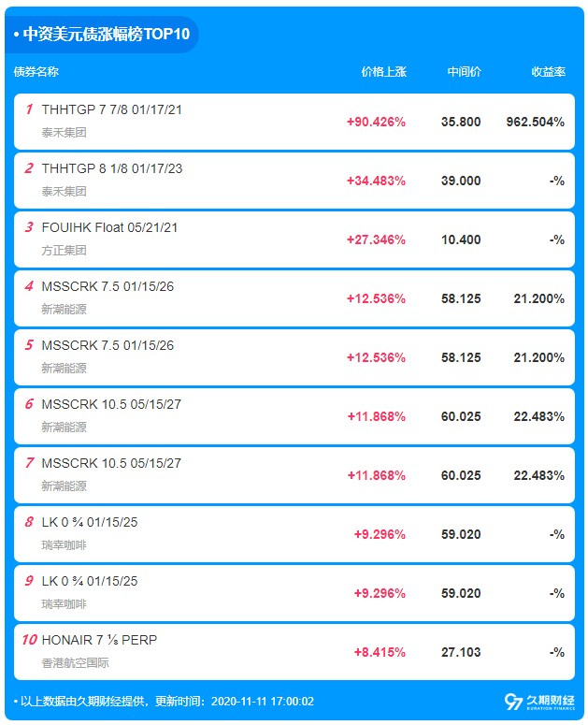
Task: Click the 债券名称 column header
Action: (36, 72)
